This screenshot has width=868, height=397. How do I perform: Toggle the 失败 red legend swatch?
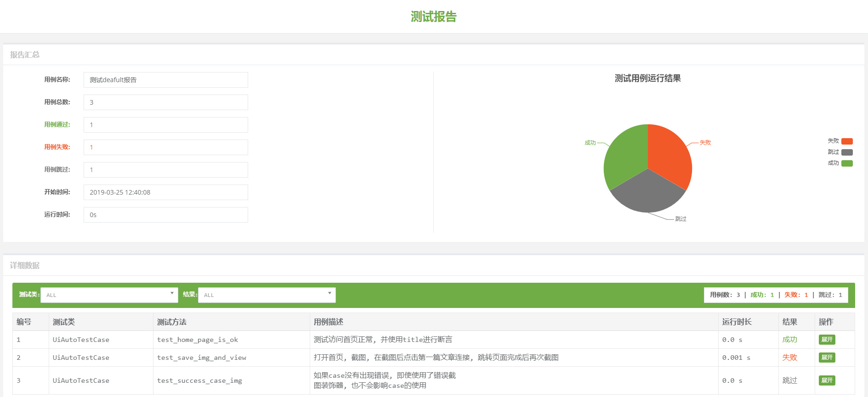(847, 141)
